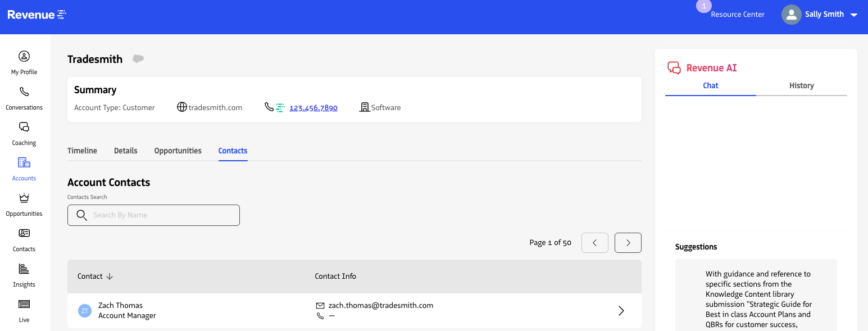Open the Resource Center
The width and height of the screenshot is (868, 331).
pyautogui.click(x=738, y=14)
